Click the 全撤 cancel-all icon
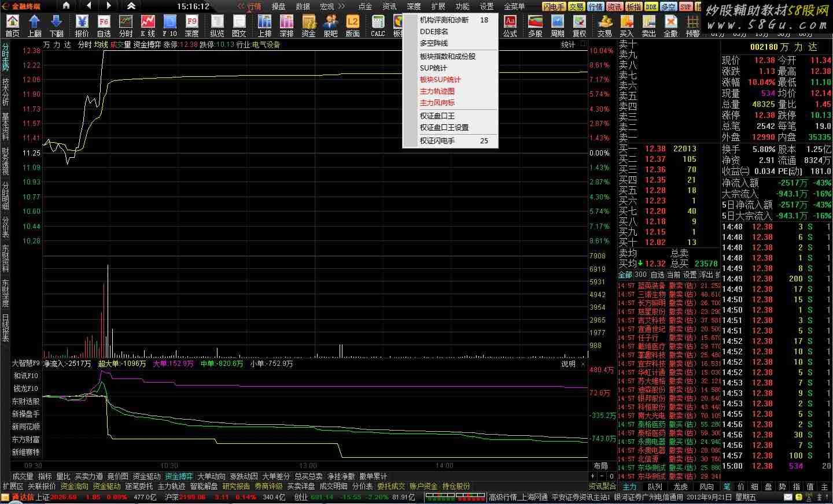This screenshot has height=504, width=833. coord(670,26)
